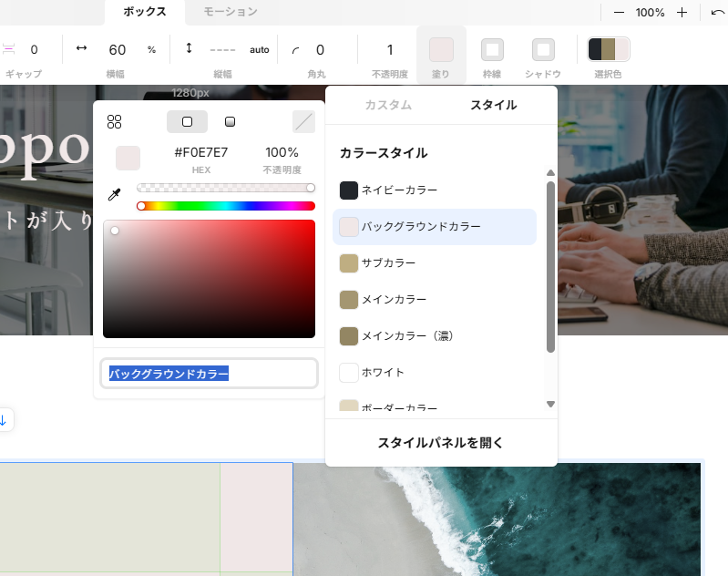Switch to the カスタム tab
The height and width of the screenshot is (576, 728).
[388, 105]
